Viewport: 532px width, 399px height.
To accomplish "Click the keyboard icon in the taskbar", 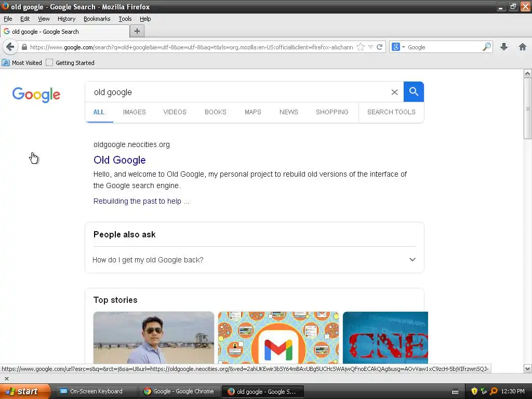I will tap(455, 392).
